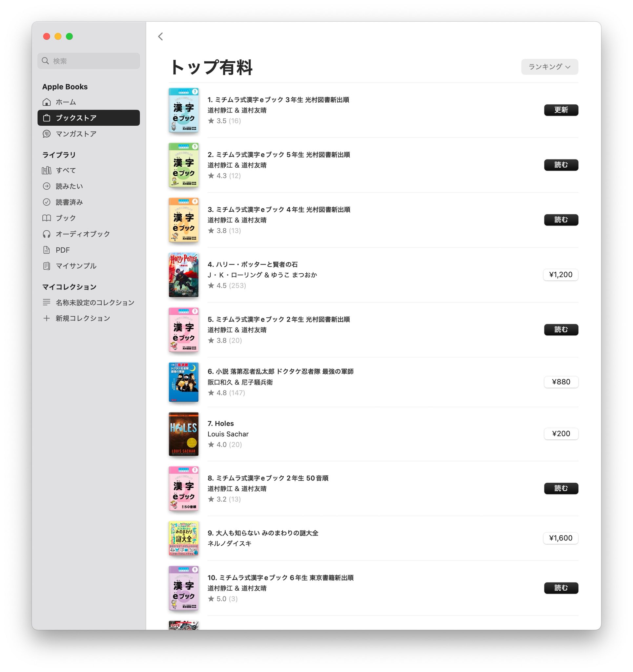Open the 読みたい list
633x672 pixels.
tap(89, 186)
